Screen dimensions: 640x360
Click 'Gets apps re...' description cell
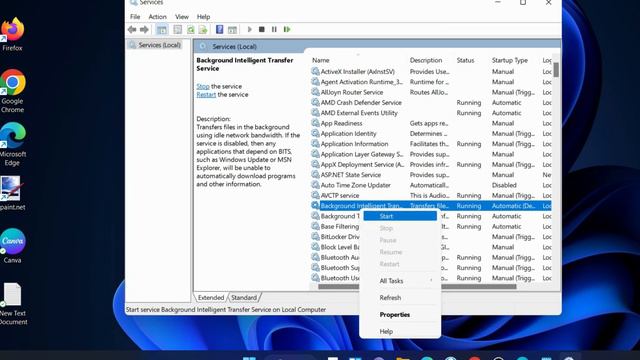429,123
